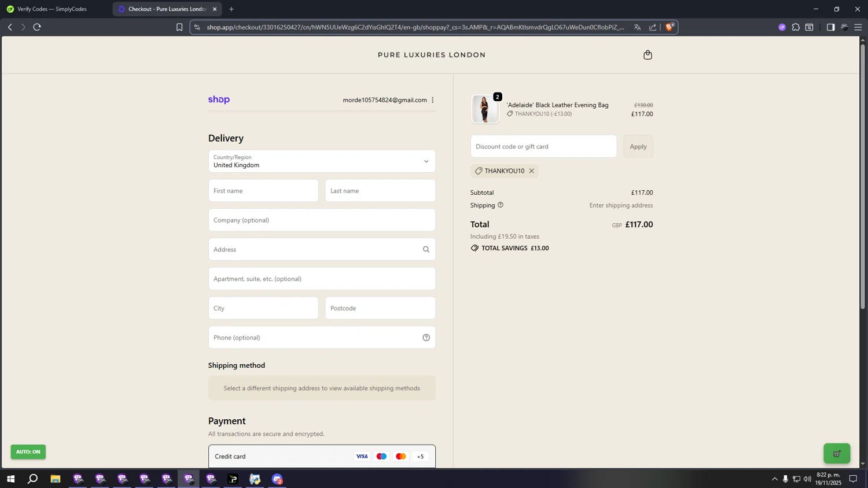Click the translate page icon
The image size is (868, 488).
click(637, 27)
